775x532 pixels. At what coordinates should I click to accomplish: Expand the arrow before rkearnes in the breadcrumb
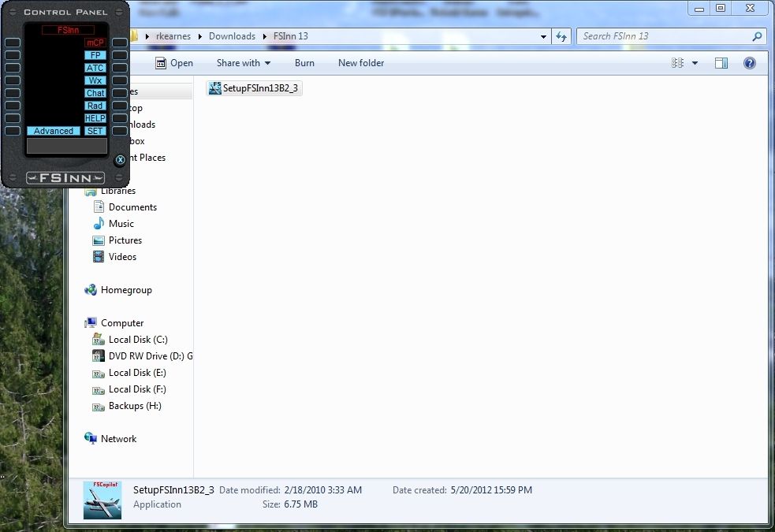point(147,36)
